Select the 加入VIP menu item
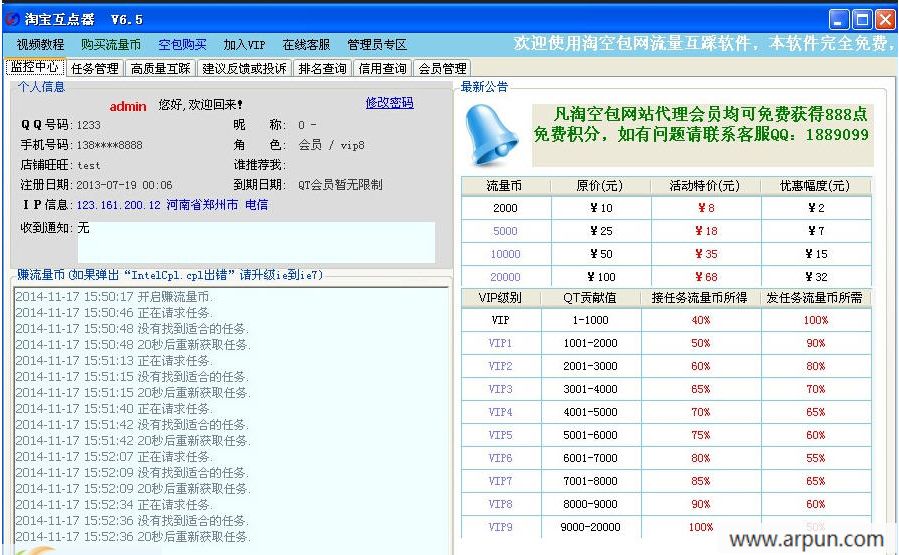The width and height of the screenshot is (899, 555). [x=244, y=45]
